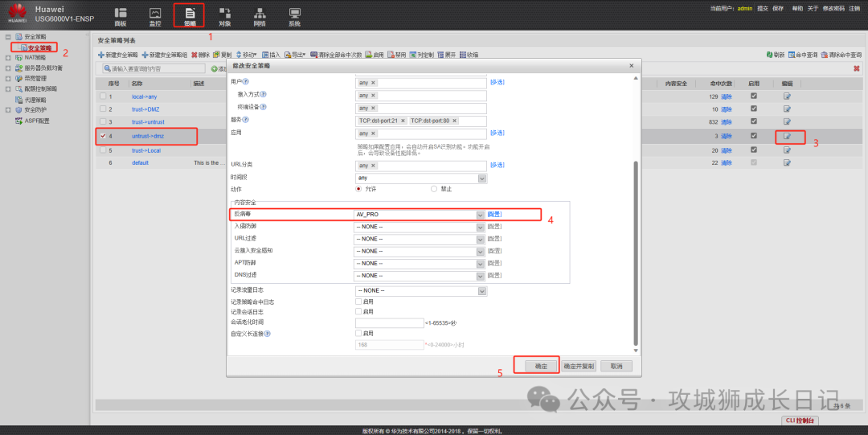Click the dialog's vertical scrollbar
Screen dimensions: 868x435
pyautogui.click(x=637, y=241)
